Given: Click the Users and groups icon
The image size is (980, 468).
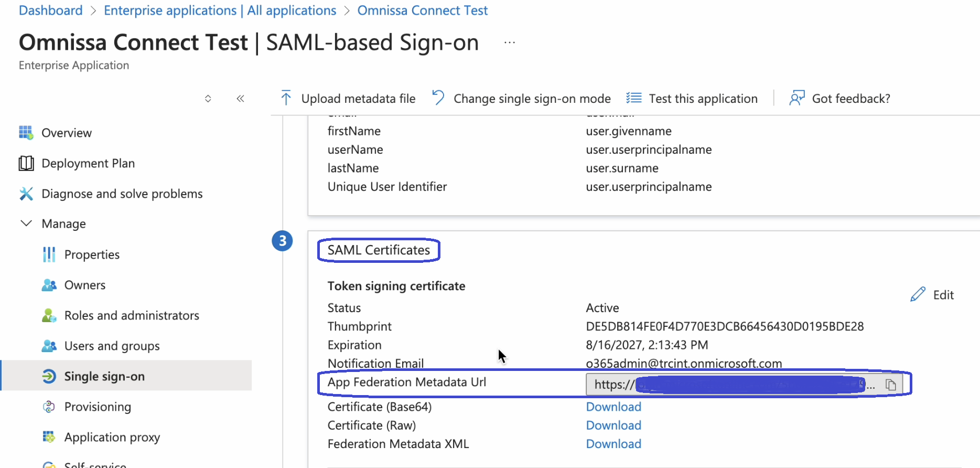Looking at the screenshot, I should coord(49,346).
